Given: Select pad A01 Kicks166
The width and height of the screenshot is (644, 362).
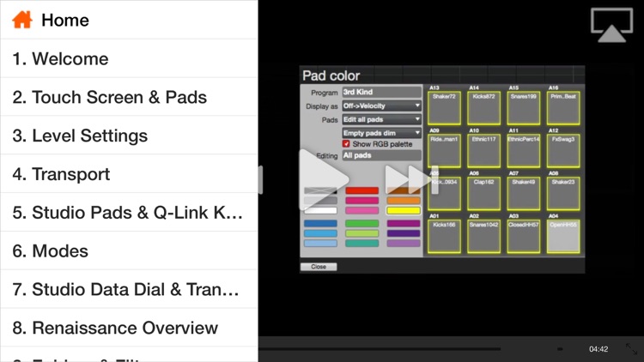Looking at the screenshot, I should [444, 236].
